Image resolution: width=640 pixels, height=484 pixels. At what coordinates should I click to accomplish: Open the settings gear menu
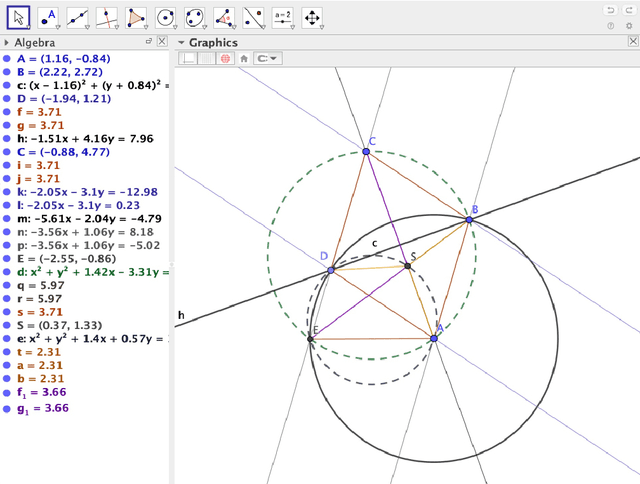(x=629, y=26)
